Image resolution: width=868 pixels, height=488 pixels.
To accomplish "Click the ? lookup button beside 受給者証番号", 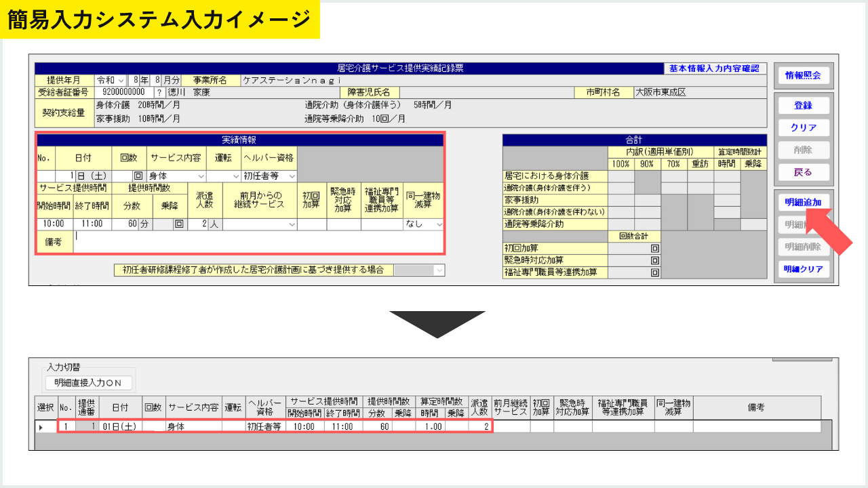I will click(x=159, y=92).
